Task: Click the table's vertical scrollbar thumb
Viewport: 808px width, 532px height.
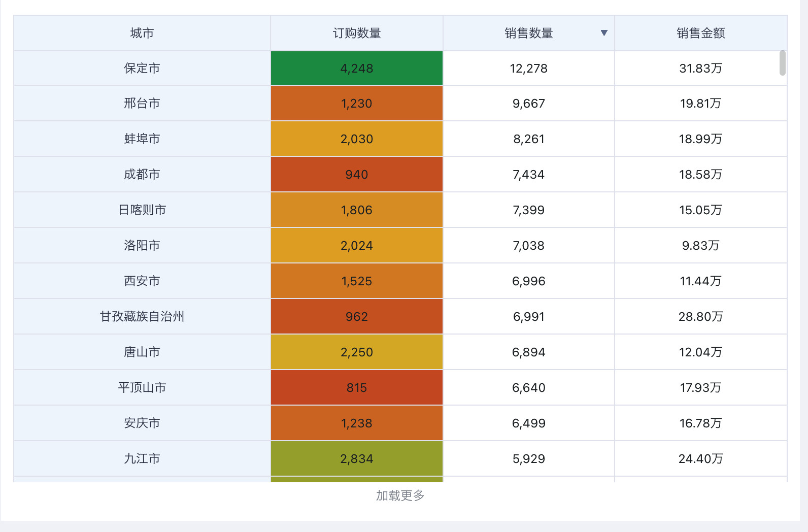Action: pyautogui.click(x=783, y=63)
